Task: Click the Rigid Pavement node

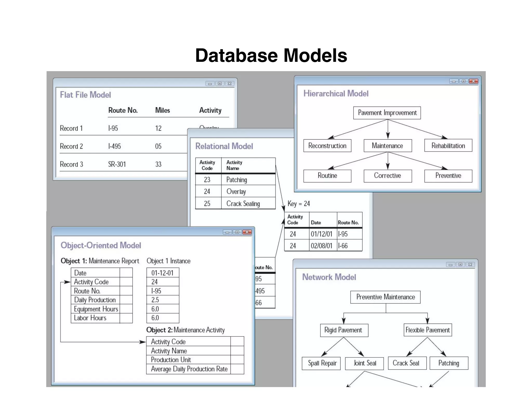Action: [344, 330]
